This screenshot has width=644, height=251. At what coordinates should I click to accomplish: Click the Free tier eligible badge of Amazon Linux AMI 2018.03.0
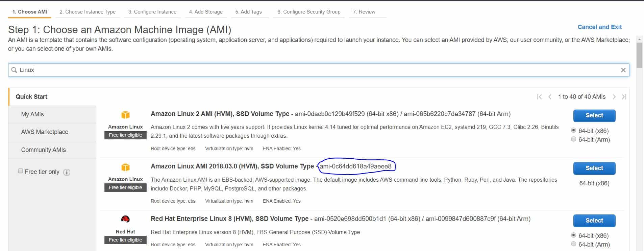tap(125, 187)
